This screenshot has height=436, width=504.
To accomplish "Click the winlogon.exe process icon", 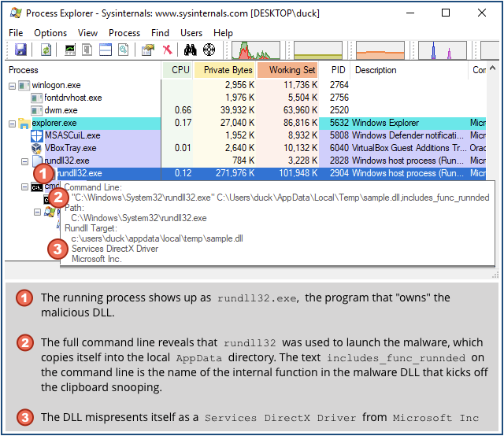I will coord(24,86).
